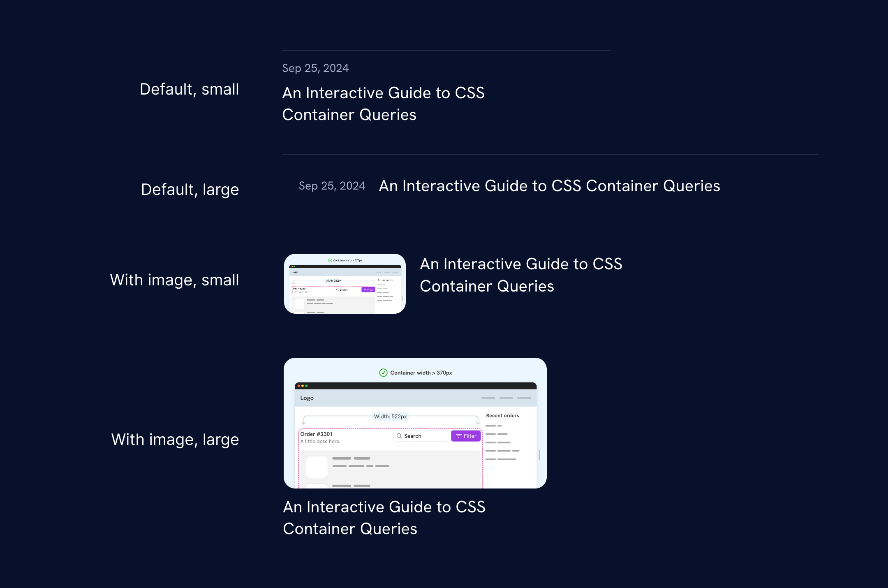Screen dimensions: 888x588
Task: Click the date in the 'Default, small' card
Action: 315,68
